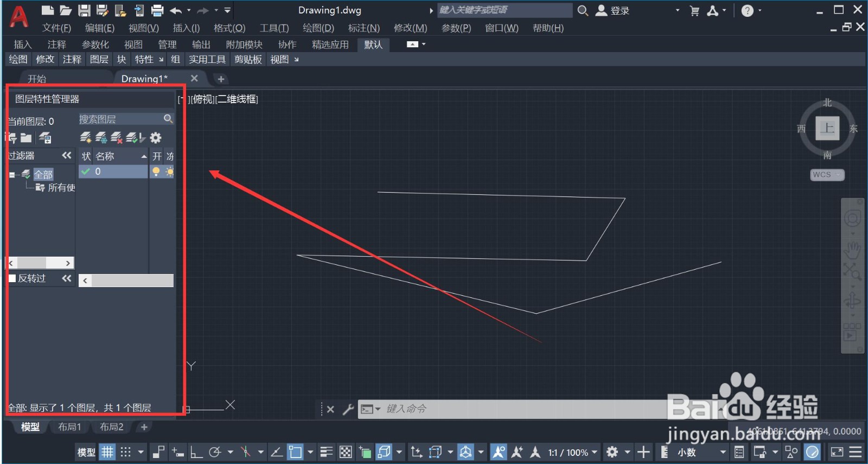The width and height of the screenshot is (868, 464).
Task: Open status bar customization menu icon
Action: click(856, 452)
